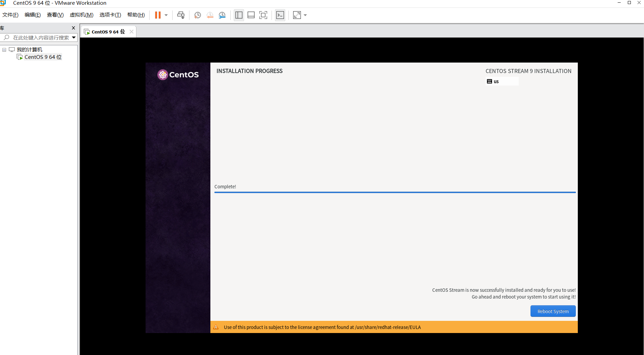This screenshot has width=644, height=355.
Task: Open the 编辑(E) menu
Action: click(x=33, y=15)
